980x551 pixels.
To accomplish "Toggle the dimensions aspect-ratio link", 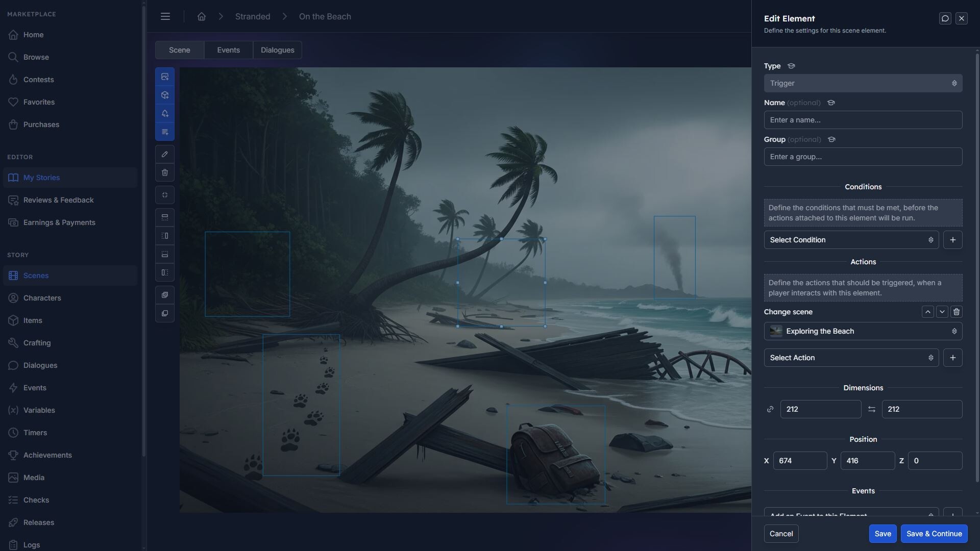I will click(770, 409).
